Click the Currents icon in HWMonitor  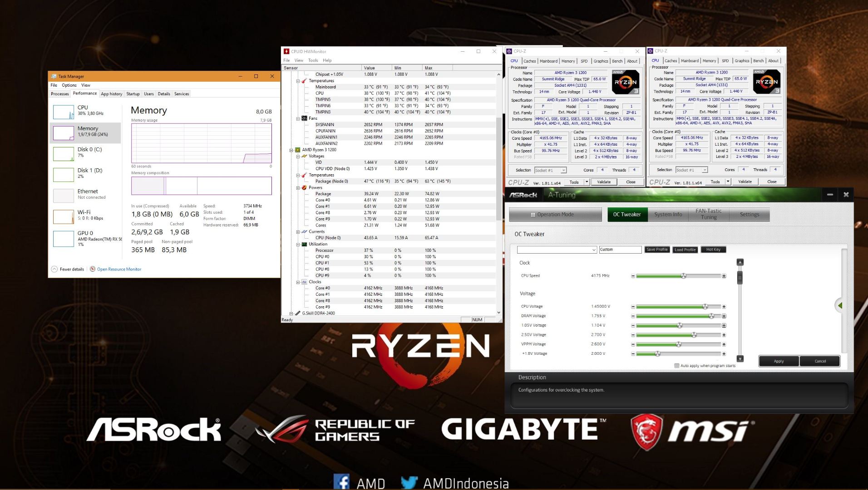304,231
